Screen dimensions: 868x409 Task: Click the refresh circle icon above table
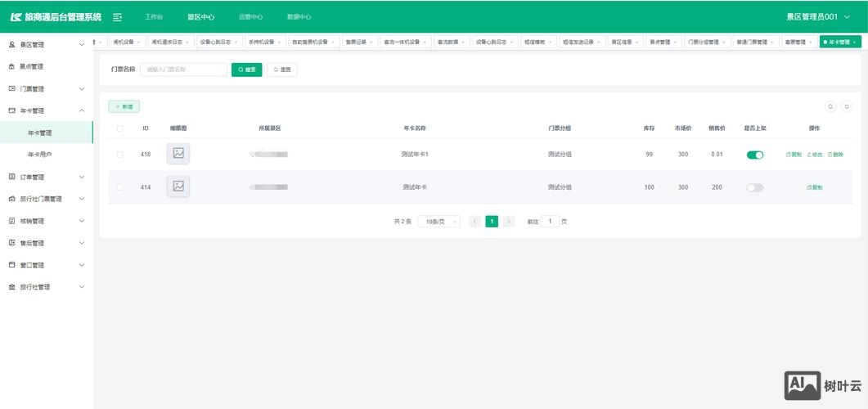click(x=847, y=106)
